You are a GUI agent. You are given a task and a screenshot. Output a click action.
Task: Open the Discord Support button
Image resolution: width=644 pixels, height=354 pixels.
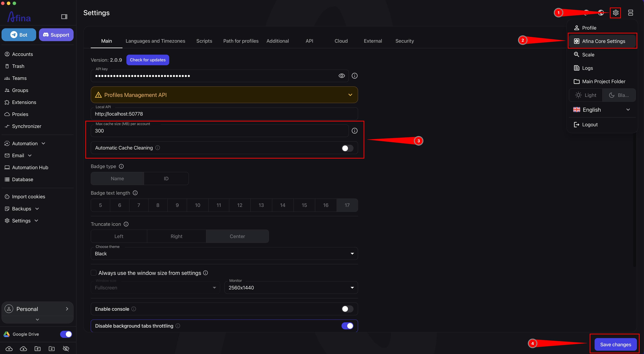56,35
